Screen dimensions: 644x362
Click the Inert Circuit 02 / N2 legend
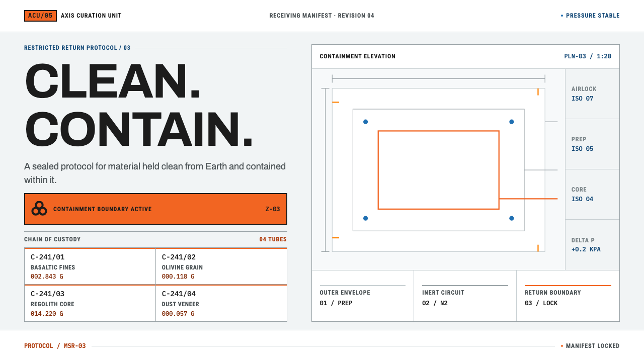tap(465, 296)
